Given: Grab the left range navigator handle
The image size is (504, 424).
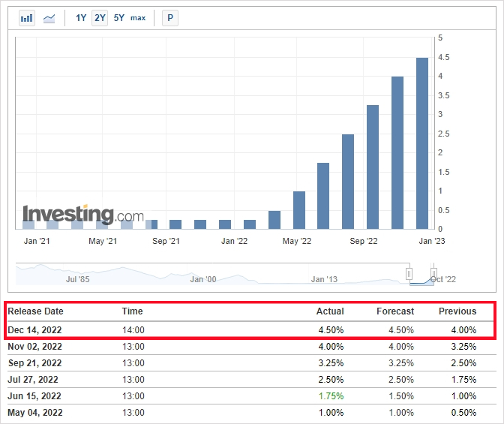Looking at the screenshot, I should (409, 274).
